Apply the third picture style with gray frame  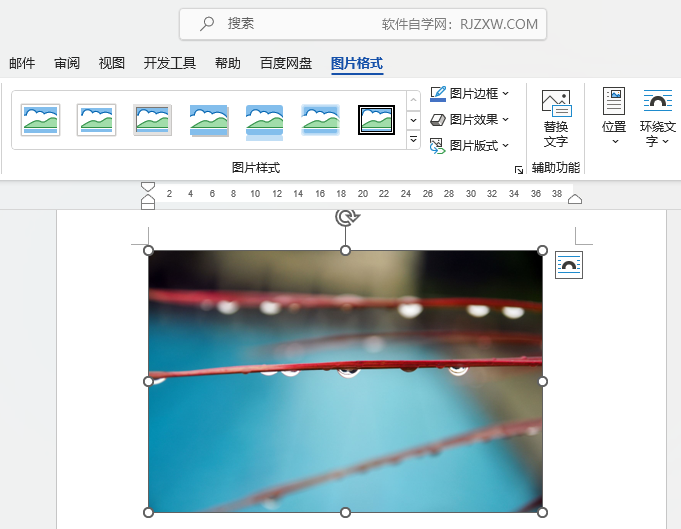(x=152, y=120)
